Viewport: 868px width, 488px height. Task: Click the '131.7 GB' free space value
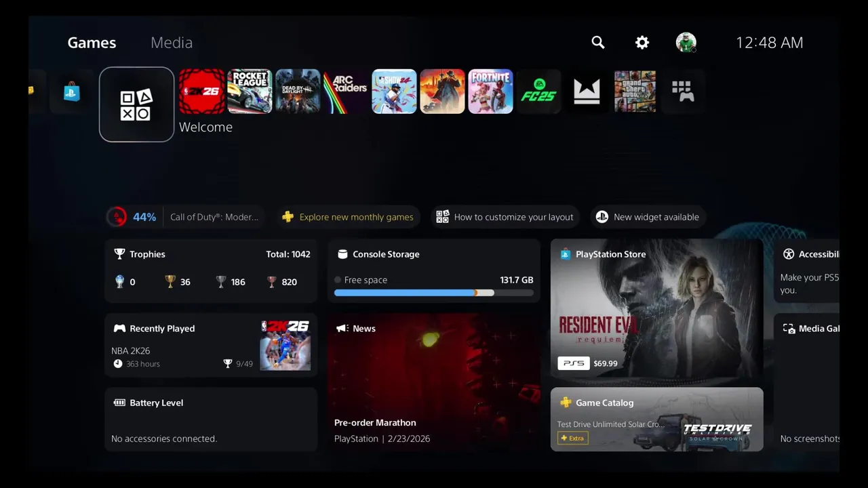tap(517, 280)
